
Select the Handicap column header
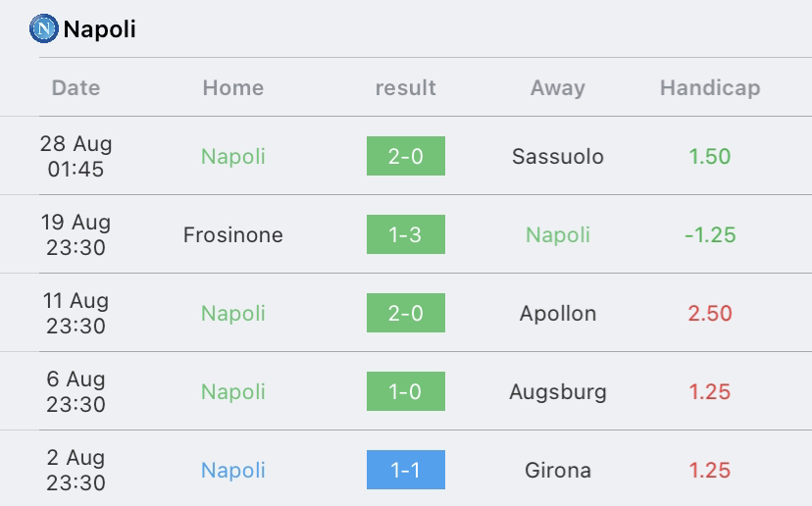pos(710,87)
